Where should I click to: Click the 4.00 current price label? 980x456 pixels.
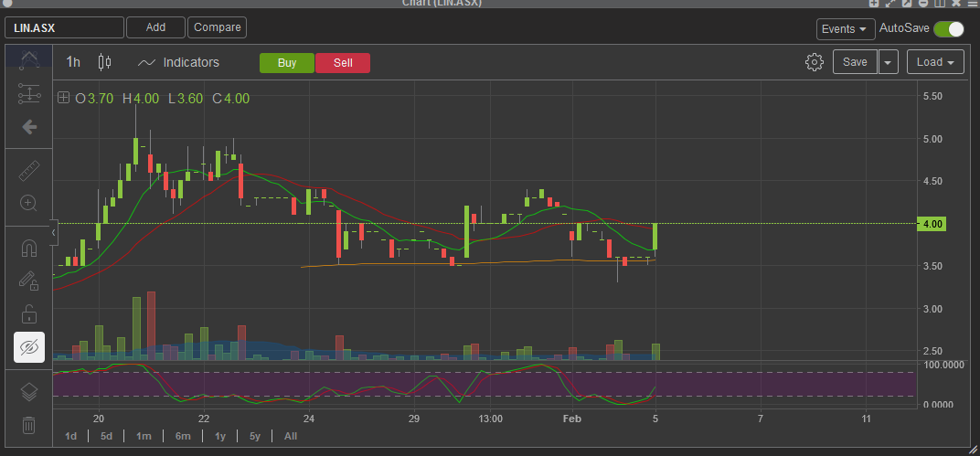pyautogui.click(x=932, y=224)
